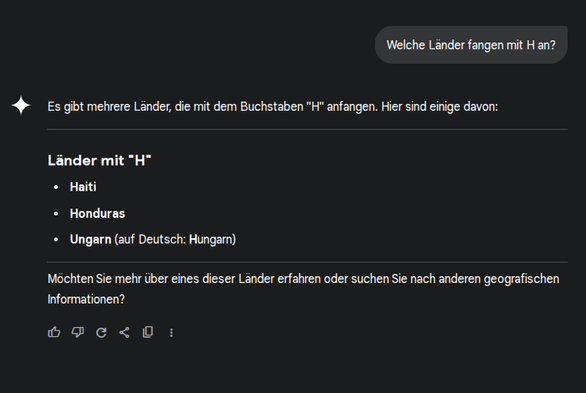Click the word "Informationen?" at the end
The width and height of the screenshot is (586, 393).
pyautogui.click(x=86, y=299)
